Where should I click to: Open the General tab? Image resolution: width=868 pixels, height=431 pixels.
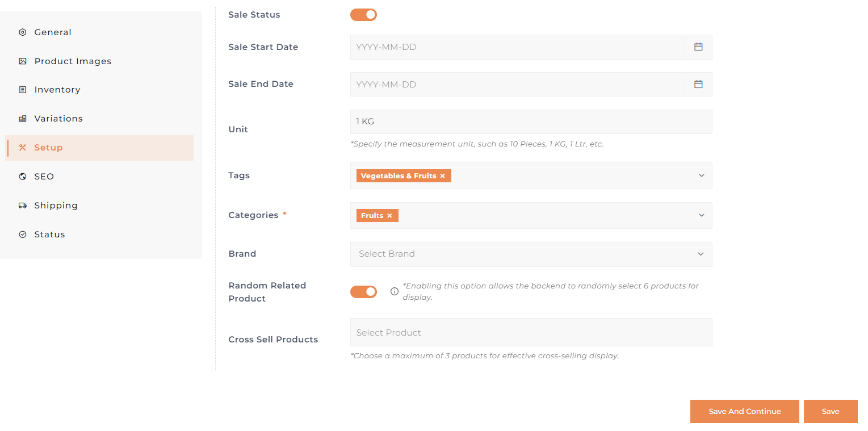[52, 32]
